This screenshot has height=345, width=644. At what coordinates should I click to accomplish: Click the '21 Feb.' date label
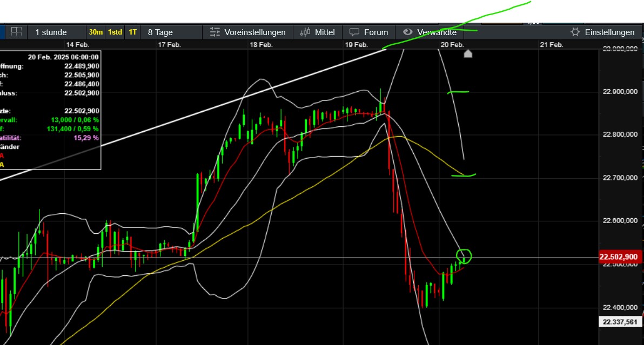tap(551, 45)
